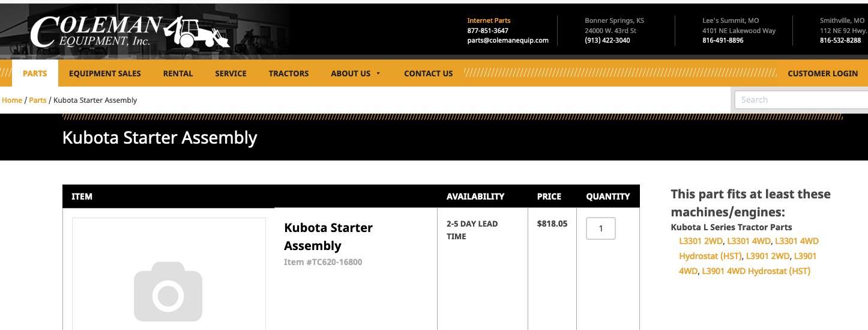This screenshot has height=330, width=868.
Task: Click the 24000 W. 43rd St address
Action: (x=611, y=31)
